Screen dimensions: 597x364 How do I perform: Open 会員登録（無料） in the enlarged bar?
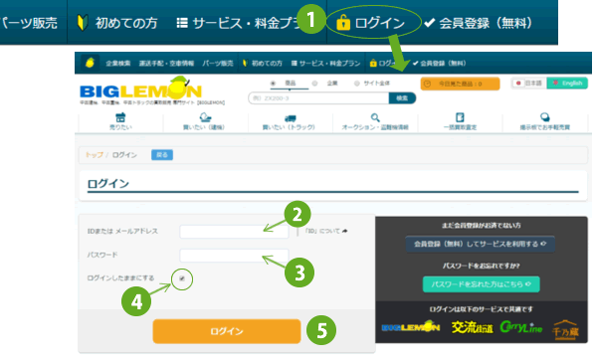pyautogui.click(x=479, y=23)
